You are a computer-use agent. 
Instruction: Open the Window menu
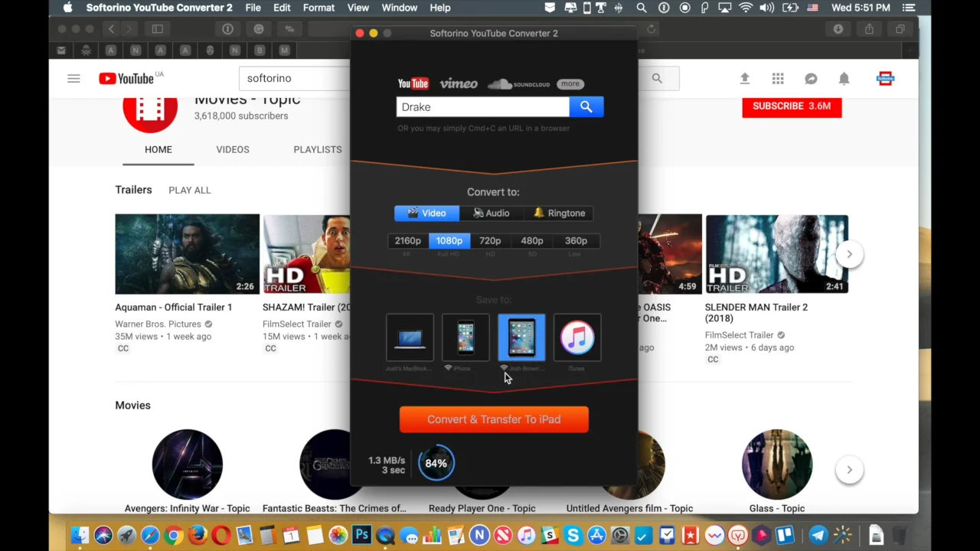pyautogui.click(x=399, y=8)
